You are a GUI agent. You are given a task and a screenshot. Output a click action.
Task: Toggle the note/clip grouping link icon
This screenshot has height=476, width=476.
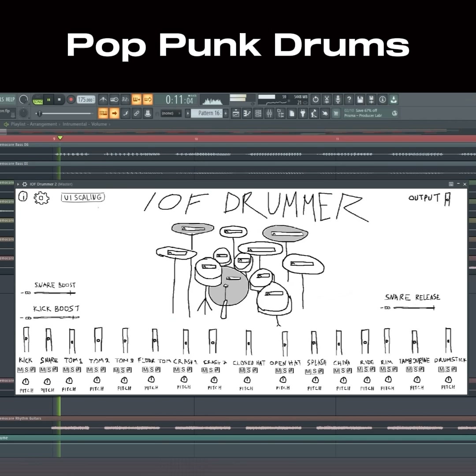[137, 113]
